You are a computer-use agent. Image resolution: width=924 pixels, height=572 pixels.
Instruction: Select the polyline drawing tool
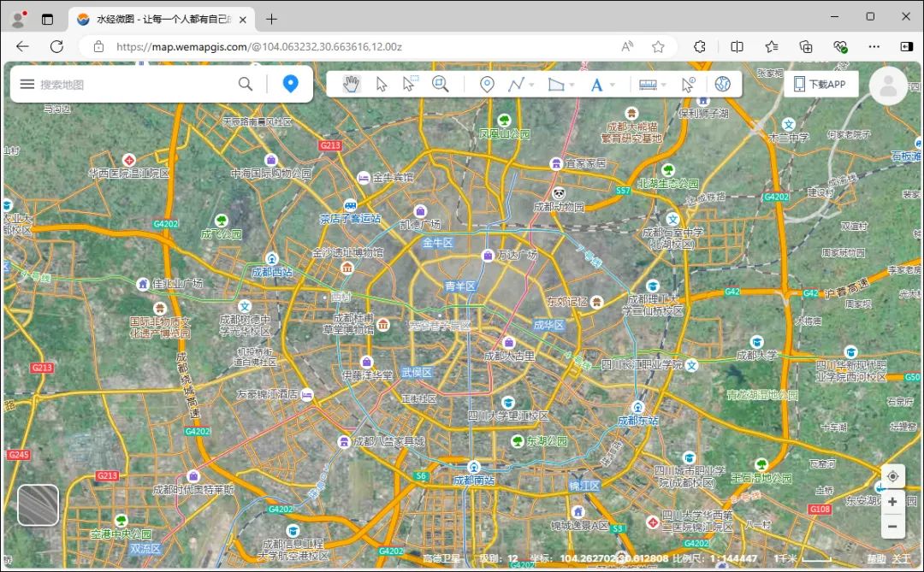[x=516, y=85]
